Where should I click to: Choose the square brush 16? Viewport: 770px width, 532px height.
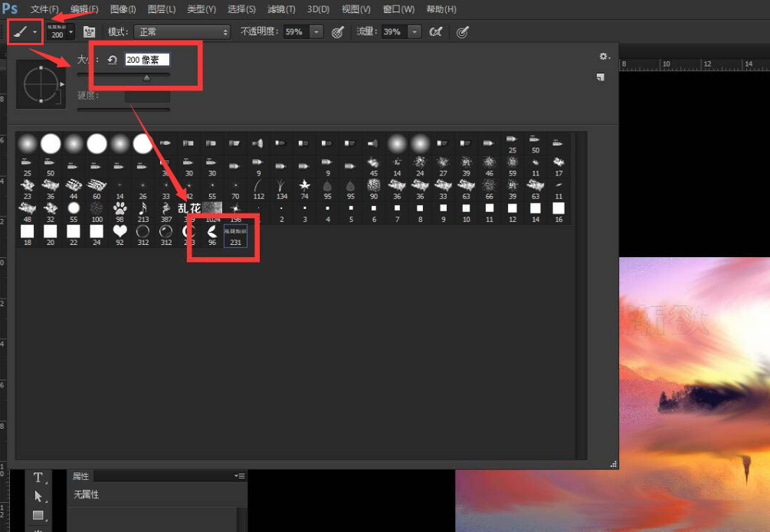pos(559,213)
